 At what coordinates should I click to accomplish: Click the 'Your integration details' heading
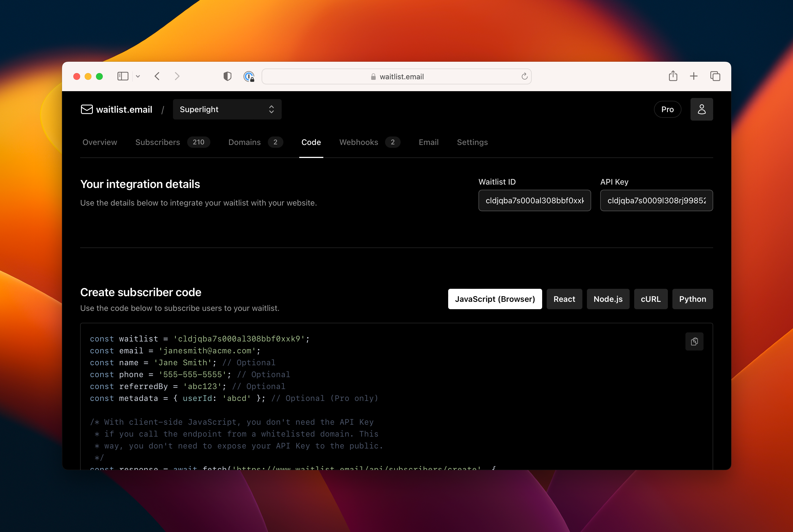[x=140, y=184]
